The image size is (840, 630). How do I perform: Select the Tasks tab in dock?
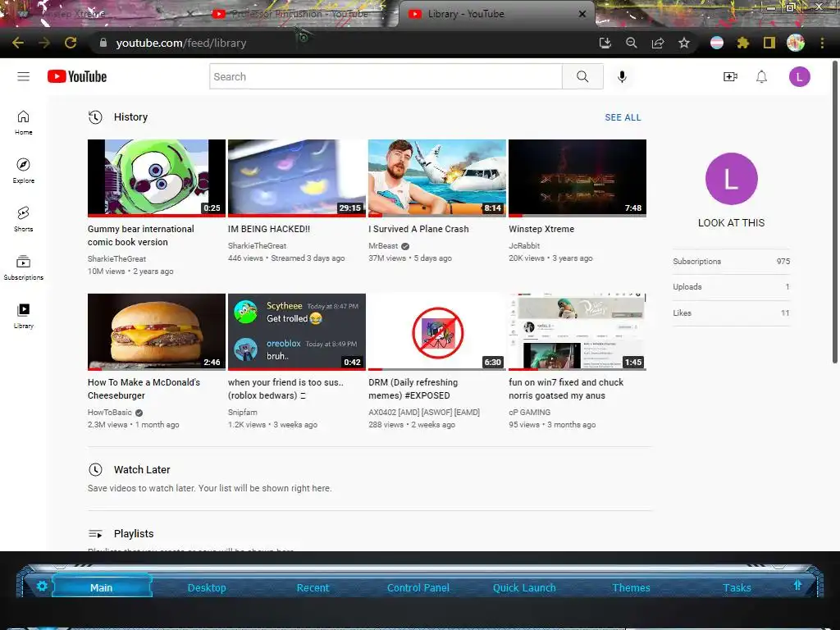[737, 587]
